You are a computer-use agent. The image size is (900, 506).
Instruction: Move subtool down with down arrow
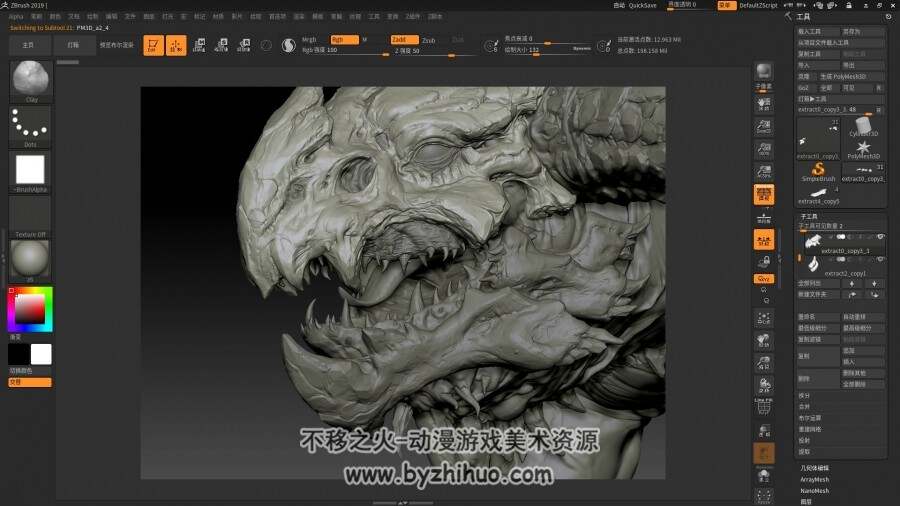click(874, 283)
